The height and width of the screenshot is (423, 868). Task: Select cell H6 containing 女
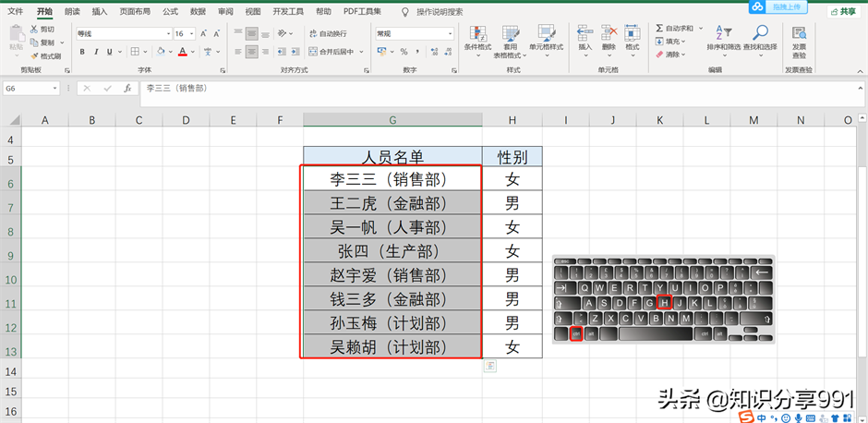click(x=512, y=177)
